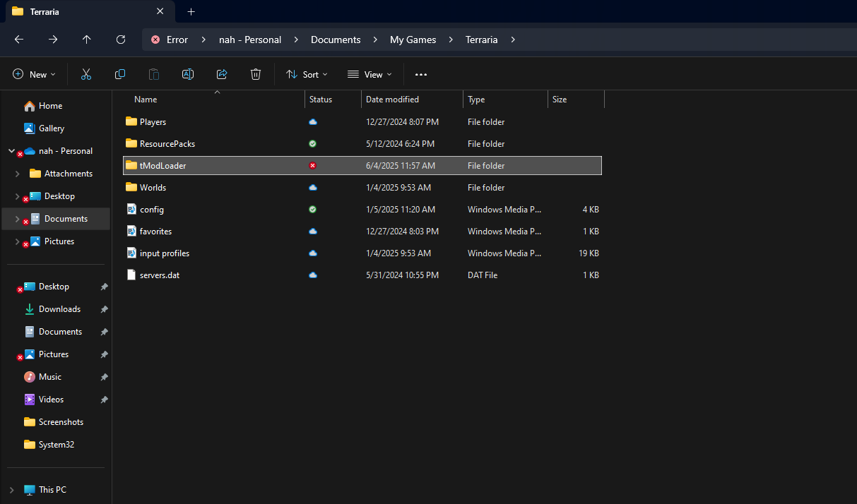Screen dimensions: 857x504
Task: Add a new tab with plus button
Action: (191, 11)
